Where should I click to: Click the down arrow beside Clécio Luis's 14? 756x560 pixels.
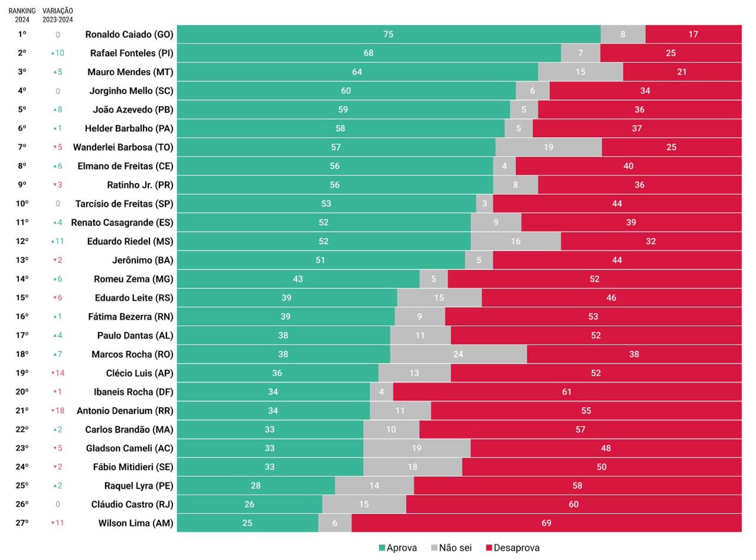tap(53, 373)
